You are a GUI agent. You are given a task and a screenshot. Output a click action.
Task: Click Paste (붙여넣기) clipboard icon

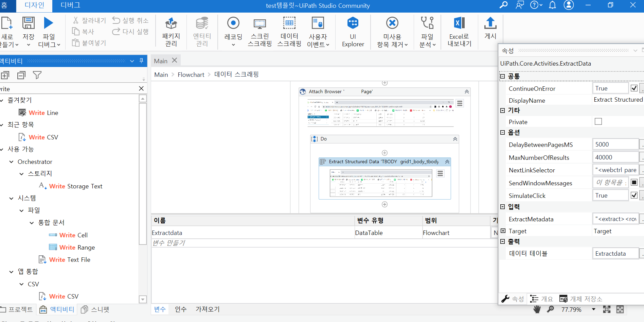75,43
